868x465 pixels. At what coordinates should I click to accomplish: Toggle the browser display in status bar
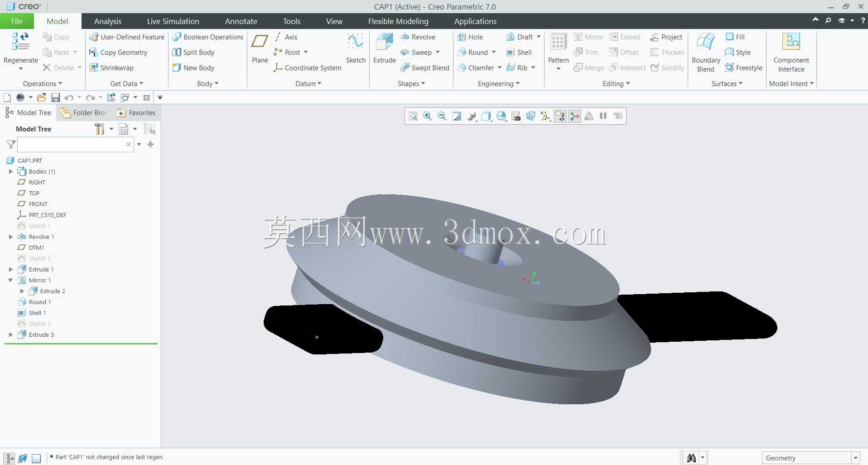(x=23, y=458)
